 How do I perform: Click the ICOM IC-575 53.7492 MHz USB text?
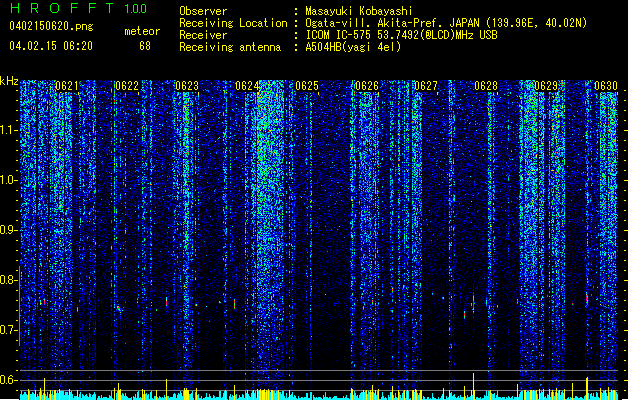point(401,35)
